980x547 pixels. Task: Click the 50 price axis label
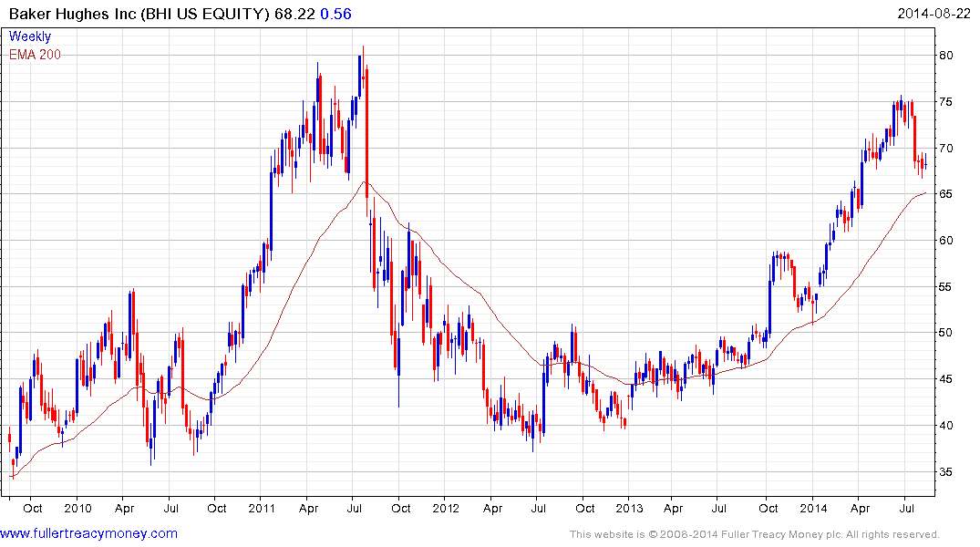coord(946,333)
